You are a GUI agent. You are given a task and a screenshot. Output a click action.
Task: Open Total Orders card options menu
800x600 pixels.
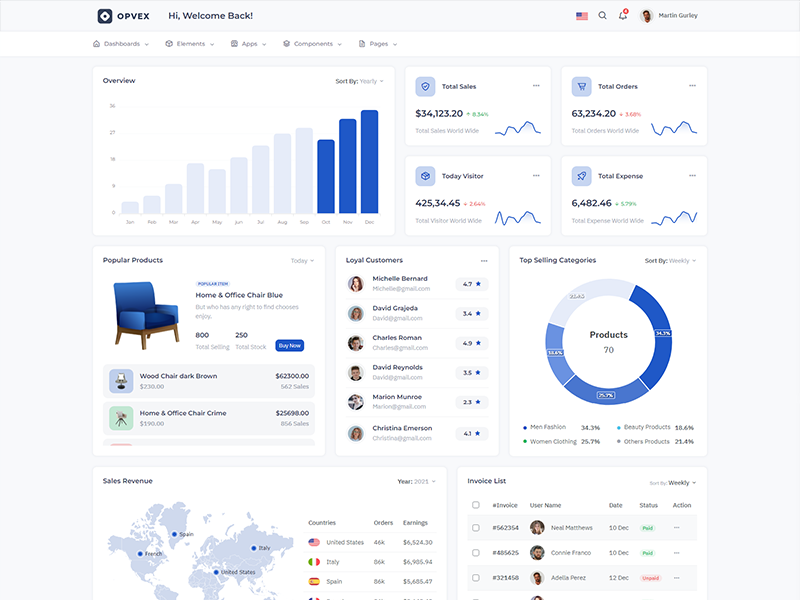pos(692,86)
